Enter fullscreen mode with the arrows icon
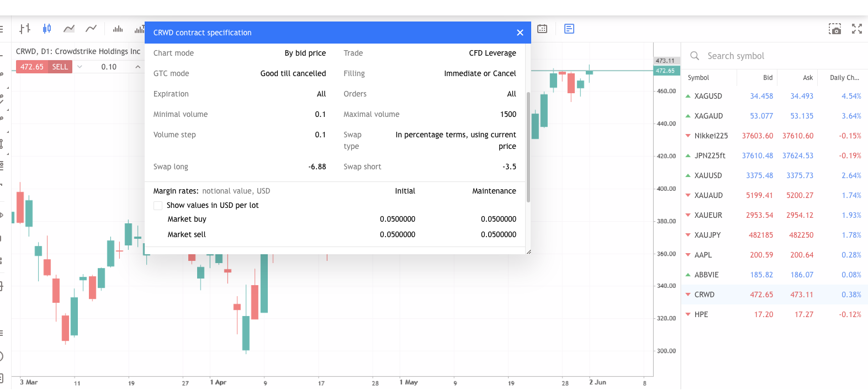Screen dimensions: 868x391 pyautogui.click(x=857, y=29)
